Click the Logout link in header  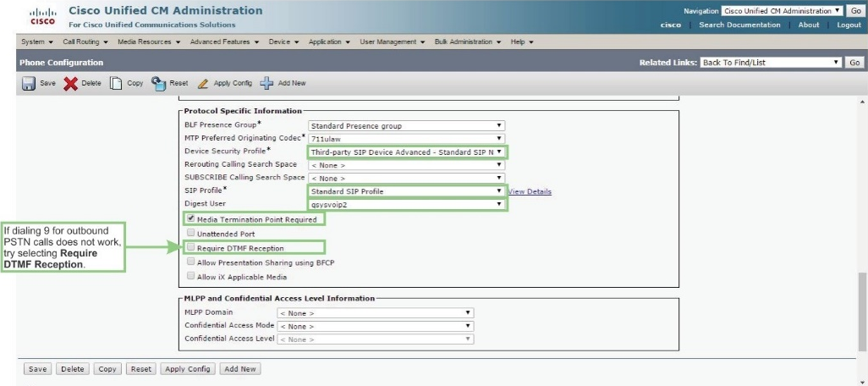[x=849, y=25]
